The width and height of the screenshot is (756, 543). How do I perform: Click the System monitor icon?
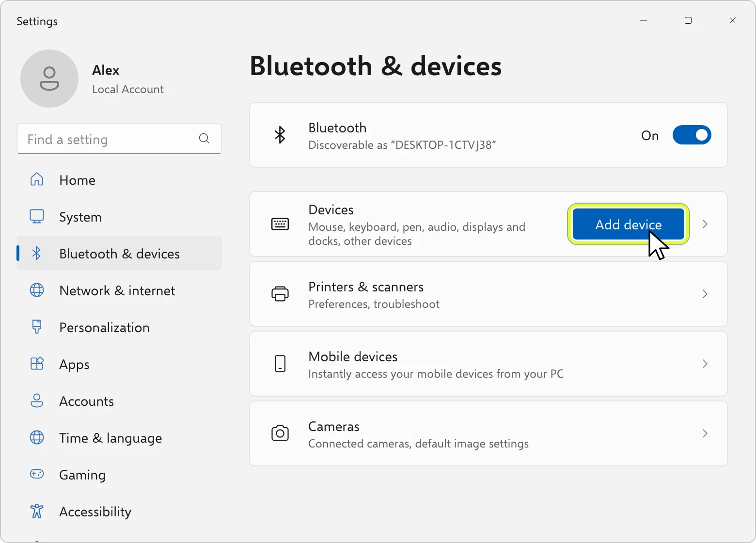[37, 216]
